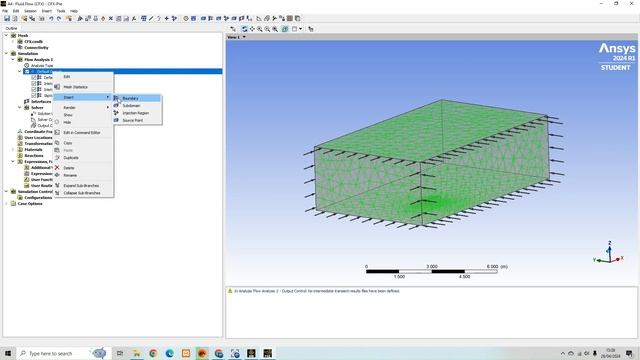Click the XYZ axis triad in viewer
640x360 pixels.
pyautogui.click(x=608, y=252)
